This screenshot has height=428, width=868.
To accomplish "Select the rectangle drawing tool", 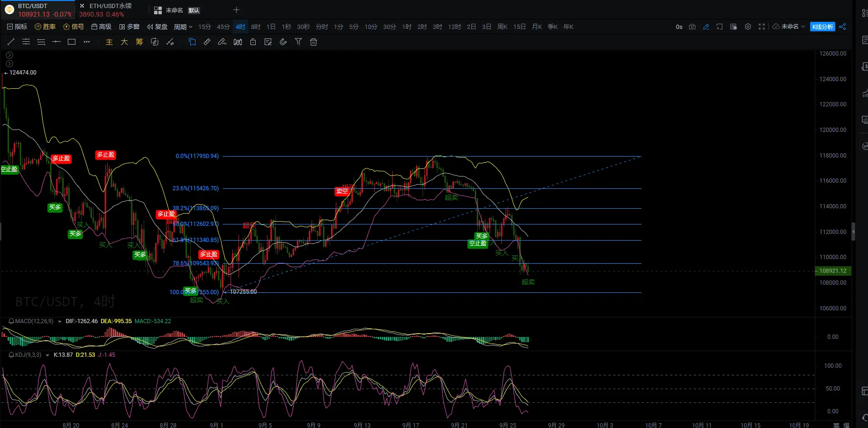I will point(72,42).
